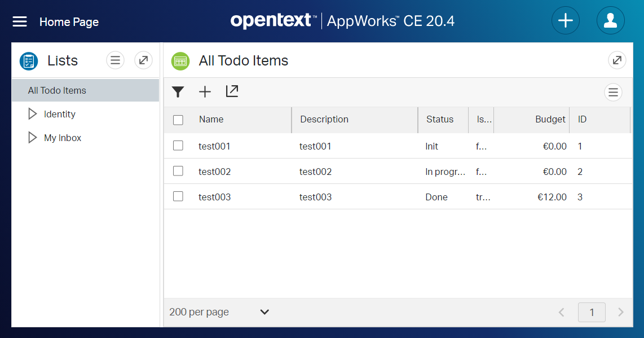Check the box for test001 row
Screen dimensions: 644x338
(x=178, y=146)
